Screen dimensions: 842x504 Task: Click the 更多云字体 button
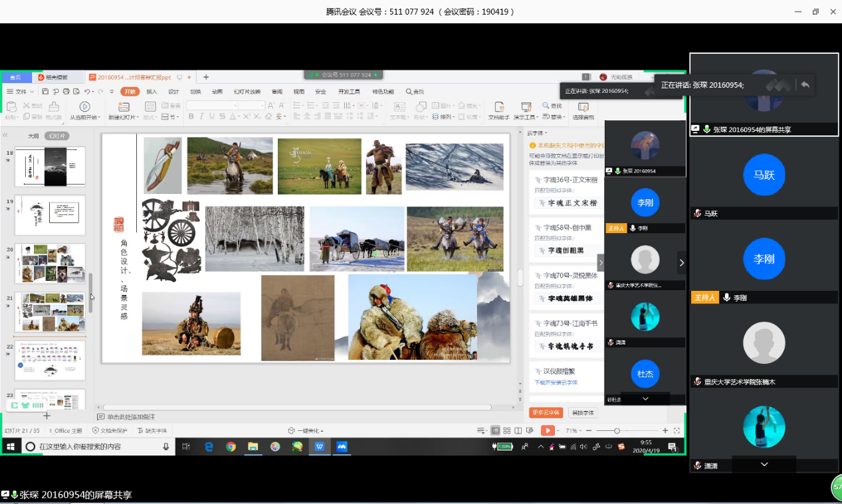[547, 412]
